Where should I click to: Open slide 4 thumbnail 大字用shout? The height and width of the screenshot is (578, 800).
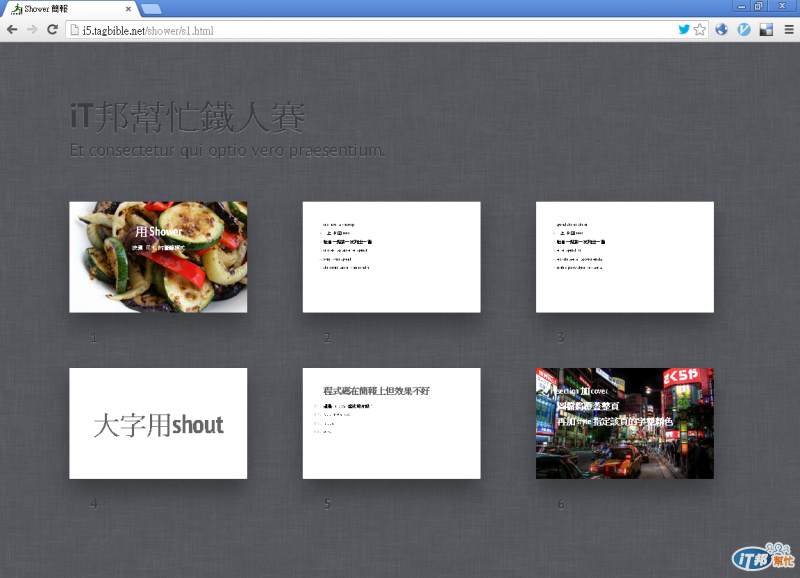coord(158,423)
